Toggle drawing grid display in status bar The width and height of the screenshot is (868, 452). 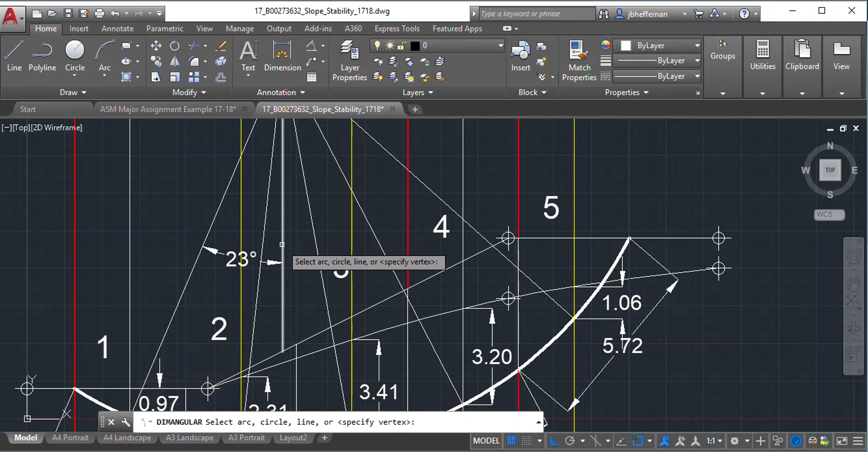point(511,441)
